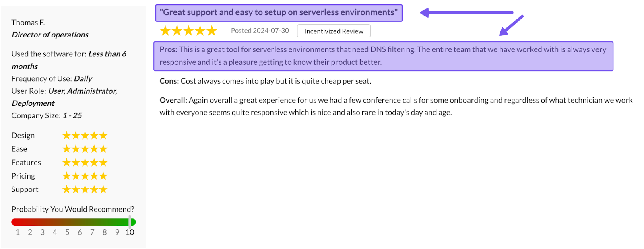Image resolution: width=644 pixels, height=249 pixels.
Task: Click the Pricing star rating
Action: pos(85,176)
